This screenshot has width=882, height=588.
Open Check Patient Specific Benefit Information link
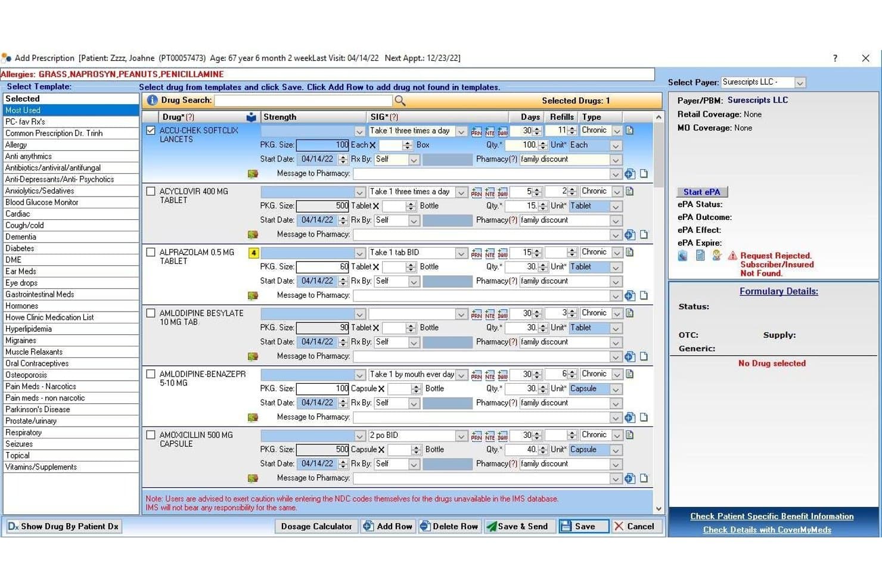[x=772, y=517]
